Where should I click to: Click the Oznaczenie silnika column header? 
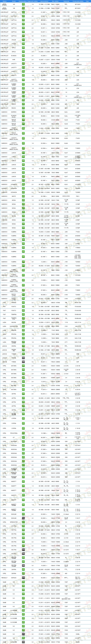(78, 1)
